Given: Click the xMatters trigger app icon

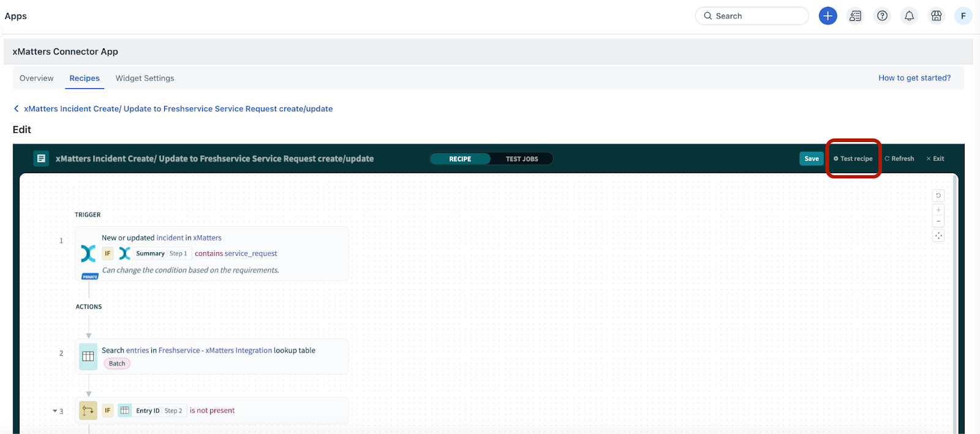Looking at the screenshot, I should 88,253.
